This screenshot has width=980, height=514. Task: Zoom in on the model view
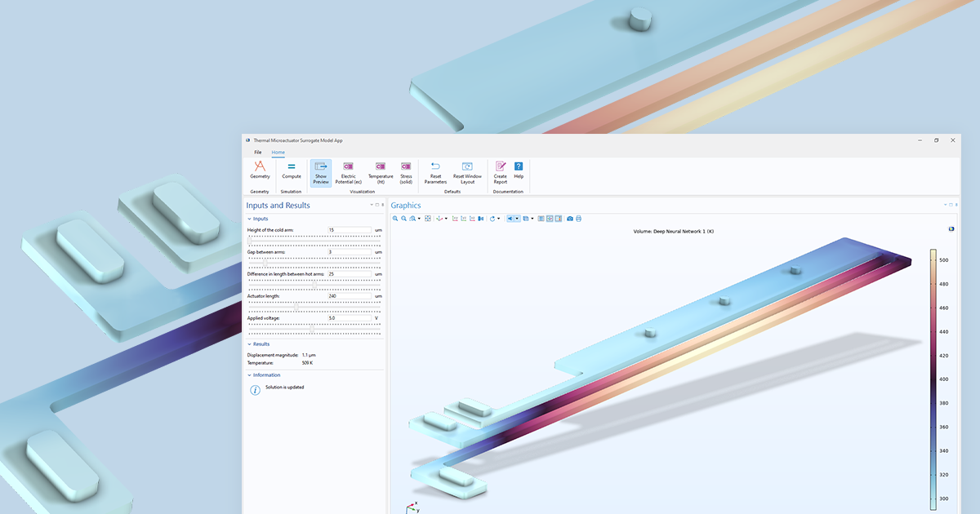coord(395,218)
